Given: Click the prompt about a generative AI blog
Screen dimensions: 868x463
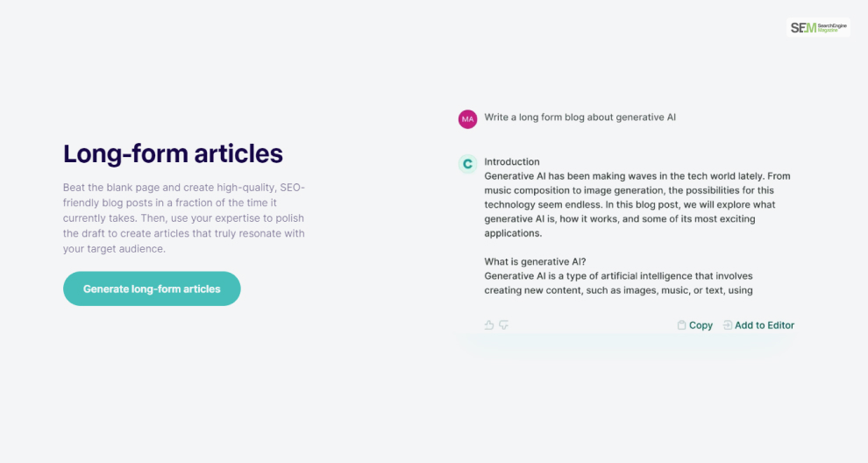Looking at the screenshot, I should point(580,118).
